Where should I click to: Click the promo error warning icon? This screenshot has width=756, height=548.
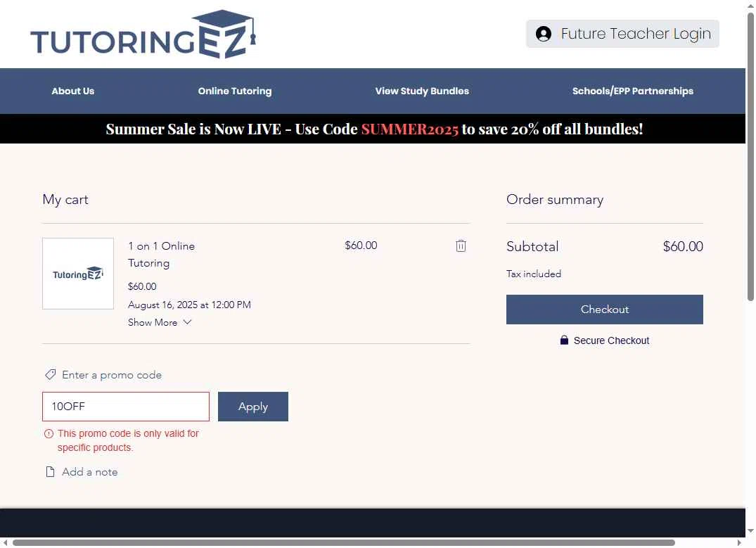49,433
